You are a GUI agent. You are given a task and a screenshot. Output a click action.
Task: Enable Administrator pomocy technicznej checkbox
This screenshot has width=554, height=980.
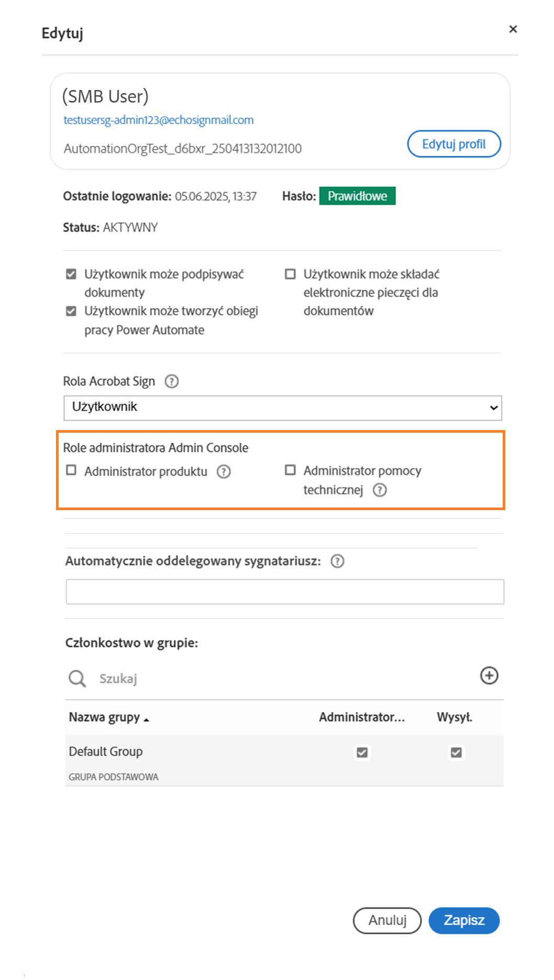(290, 470)
